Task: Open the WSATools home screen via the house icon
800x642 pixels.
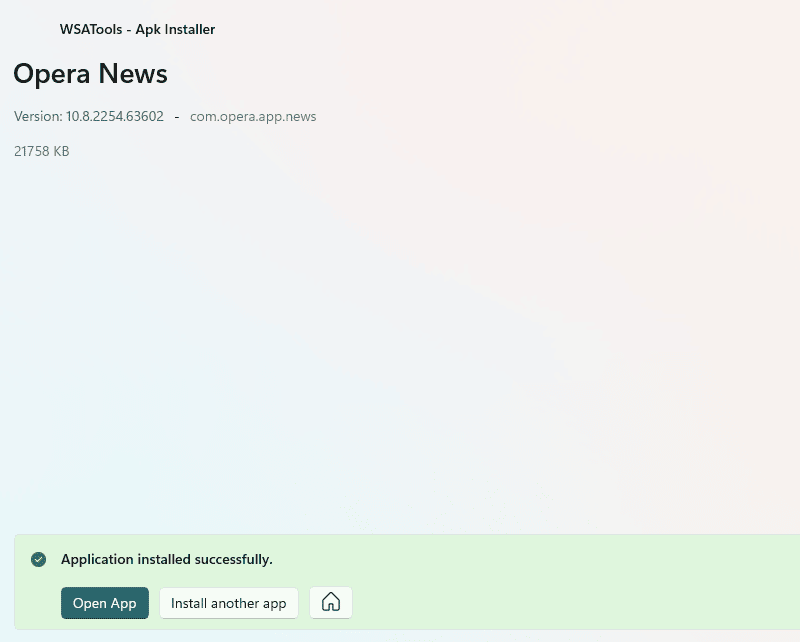Action: 330,602
